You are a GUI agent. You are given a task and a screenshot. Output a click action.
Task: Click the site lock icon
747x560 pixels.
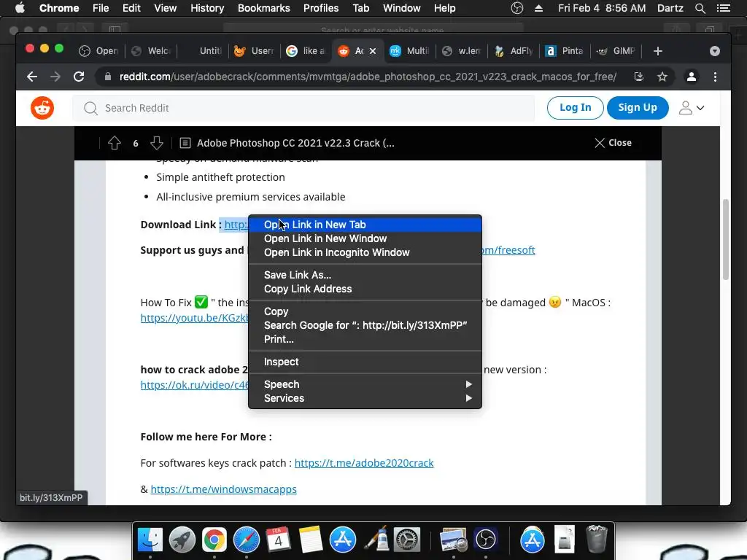click(x=108, y=77)
